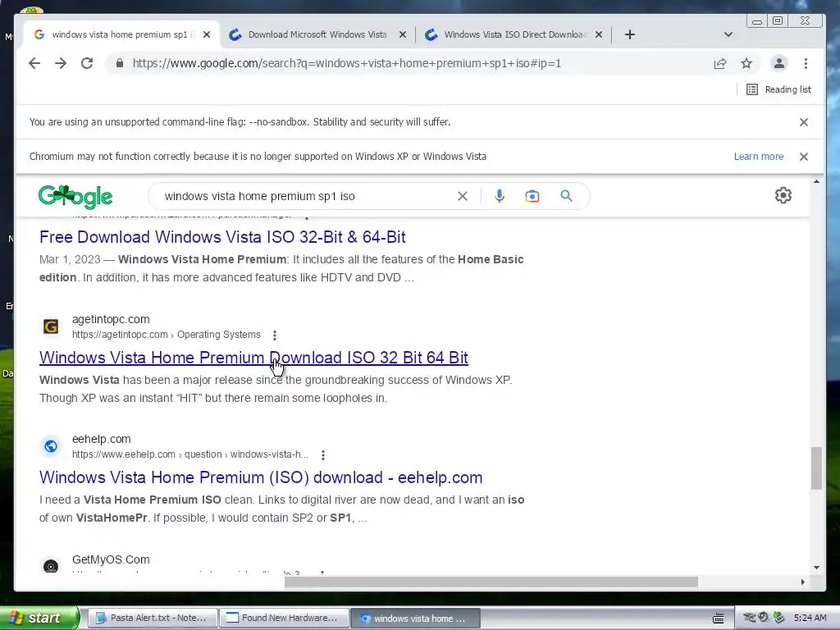Click horizontal scrollbar right arrow

click(802, 582)
